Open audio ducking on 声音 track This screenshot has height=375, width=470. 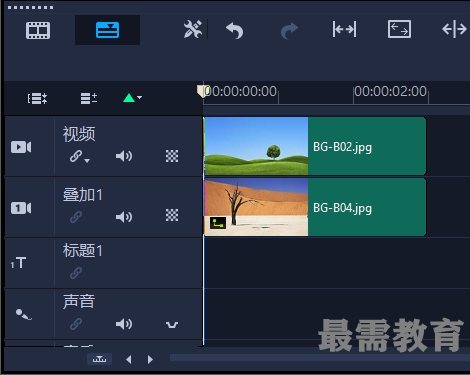pos(172,325)
